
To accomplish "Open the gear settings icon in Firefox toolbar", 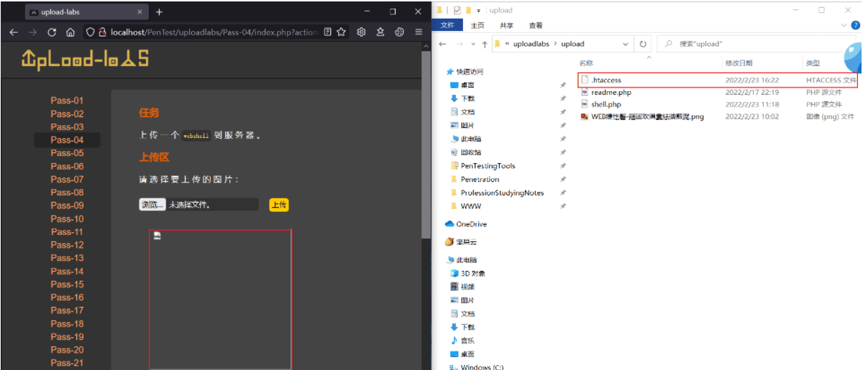I will [362, 32].
